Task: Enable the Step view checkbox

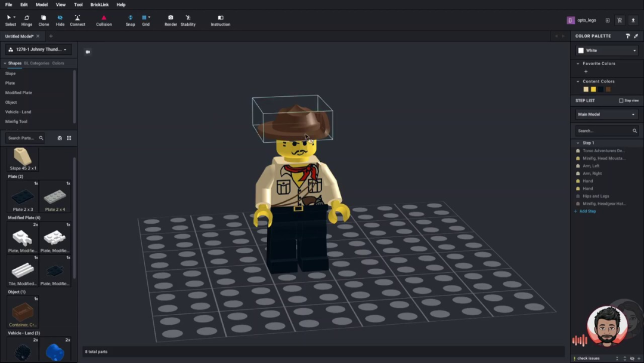Action: [621, 101]
